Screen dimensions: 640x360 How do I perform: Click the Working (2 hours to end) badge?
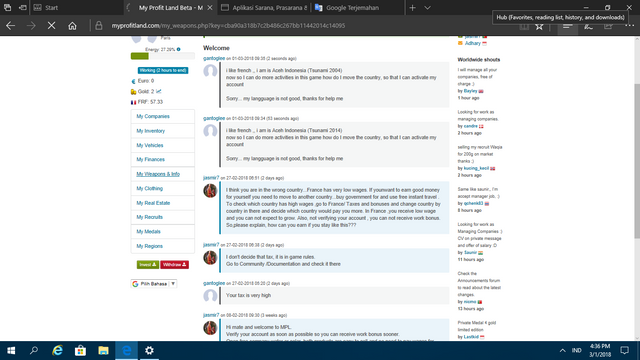(x=162, y=70)
